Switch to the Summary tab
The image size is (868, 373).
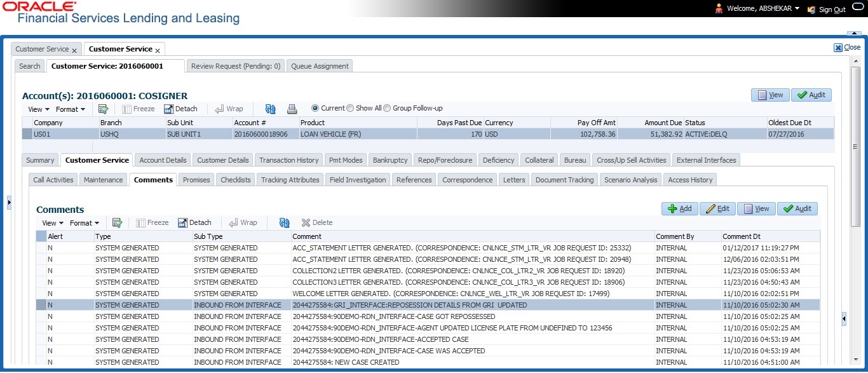tap(40, 160)
